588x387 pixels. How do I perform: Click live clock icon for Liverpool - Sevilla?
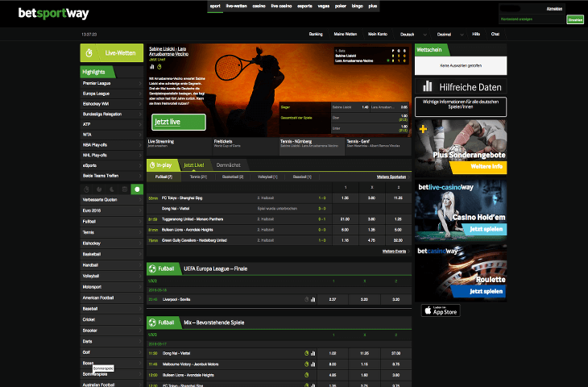[307, 300]
